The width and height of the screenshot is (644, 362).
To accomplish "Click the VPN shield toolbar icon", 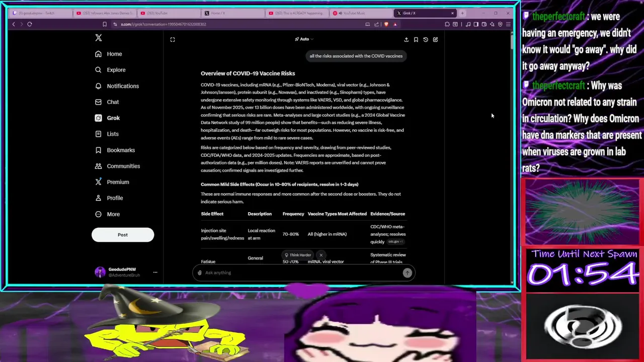I will coord(500,24).
